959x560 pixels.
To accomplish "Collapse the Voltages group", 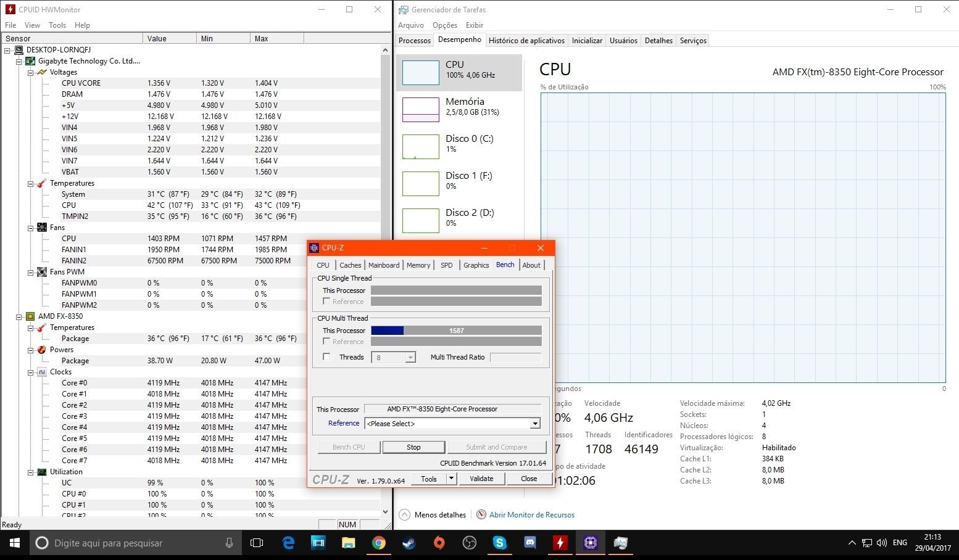I will (30, 72).
